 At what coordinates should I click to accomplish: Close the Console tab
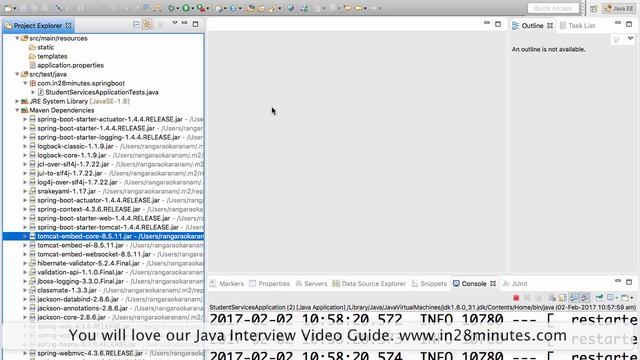tap(493, 283)
